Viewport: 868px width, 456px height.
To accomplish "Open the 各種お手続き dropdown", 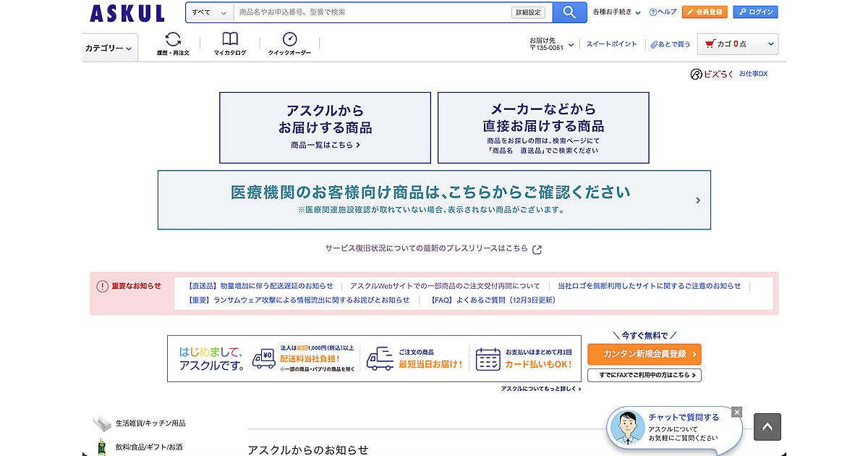I will [x=616, y=12].
